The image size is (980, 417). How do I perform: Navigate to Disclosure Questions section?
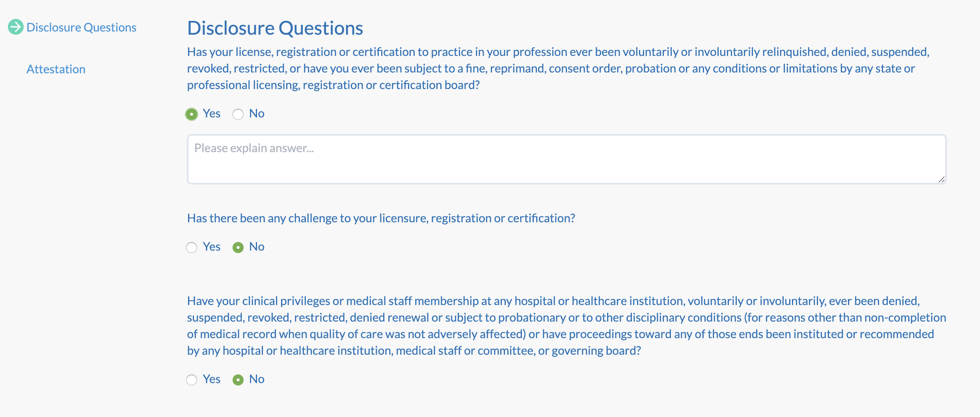[81, 27]
